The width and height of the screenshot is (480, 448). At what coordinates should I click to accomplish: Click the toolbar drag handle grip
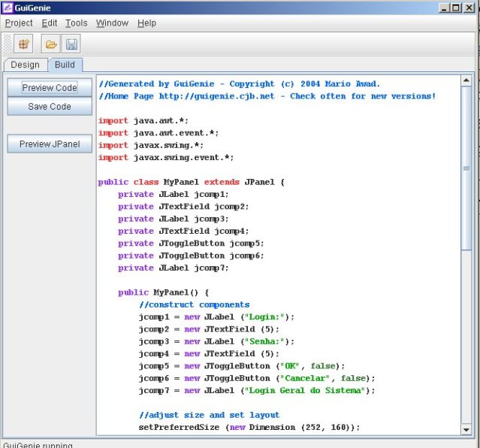coord(8,44)
